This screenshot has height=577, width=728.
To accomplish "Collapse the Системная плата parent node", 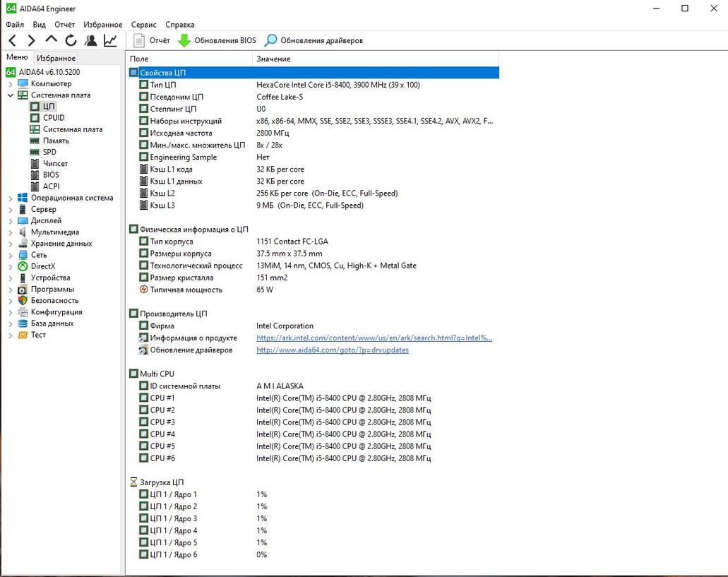I will pos(10,95).
